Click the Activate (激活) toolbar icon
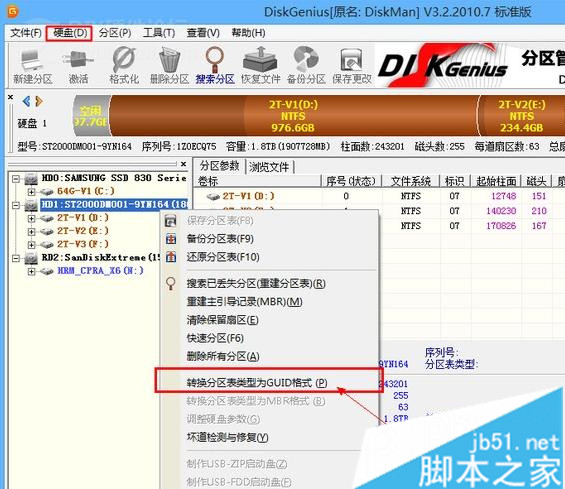The height and width of the screenshot is (489, 565). click(x=78, y=60)
